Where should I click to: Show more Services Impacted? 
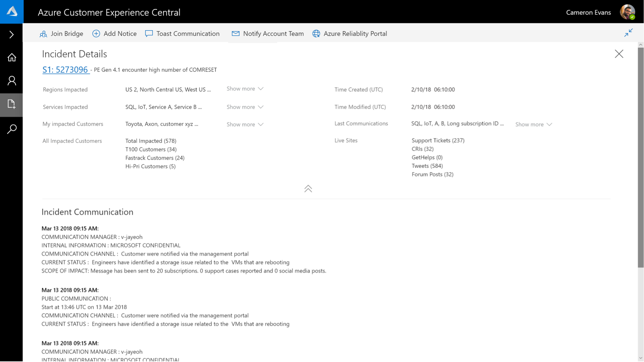[x=245, y=107]
